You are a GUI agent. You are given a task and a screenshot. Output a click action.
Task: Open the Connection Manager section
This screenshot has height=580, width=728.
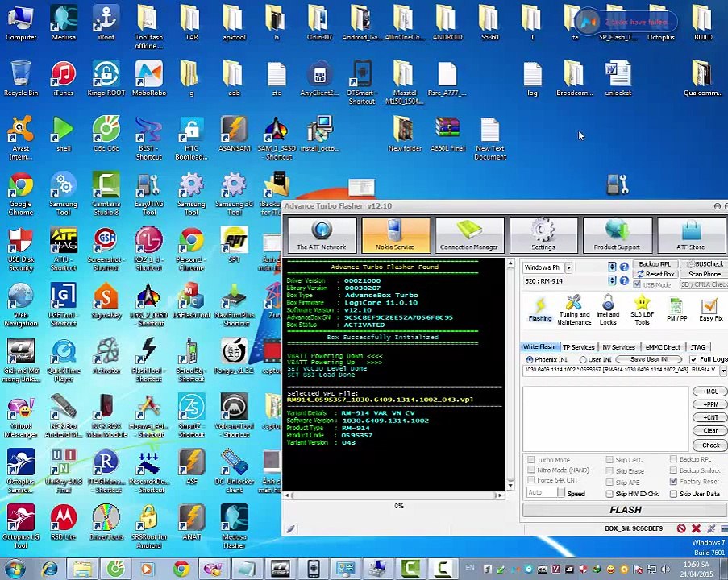[x=469, y=234]
